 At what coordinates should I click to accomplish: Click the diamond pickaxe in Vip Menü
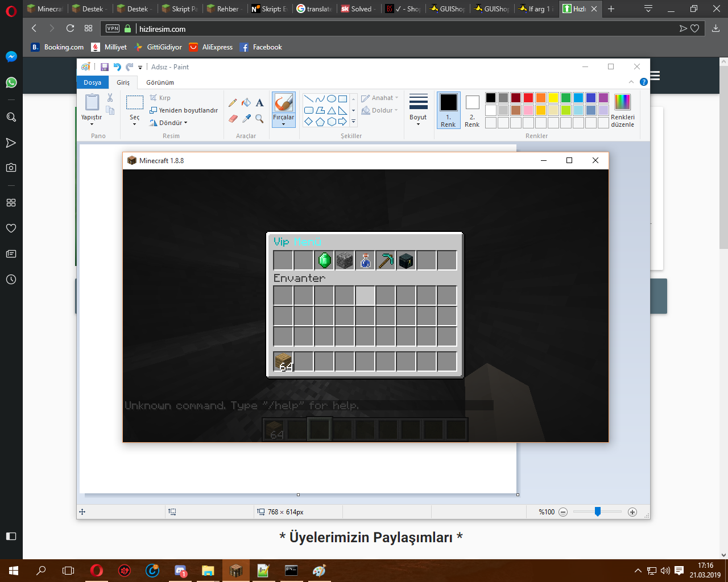point(386,260)
